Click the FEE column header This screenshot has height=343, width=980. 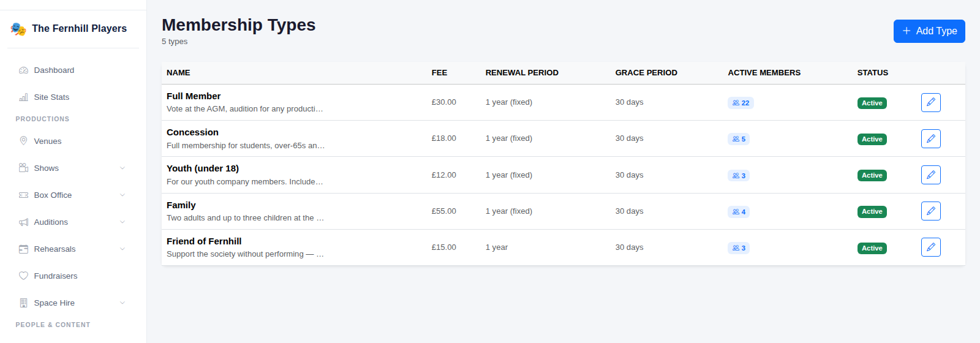tap(439, 73)
